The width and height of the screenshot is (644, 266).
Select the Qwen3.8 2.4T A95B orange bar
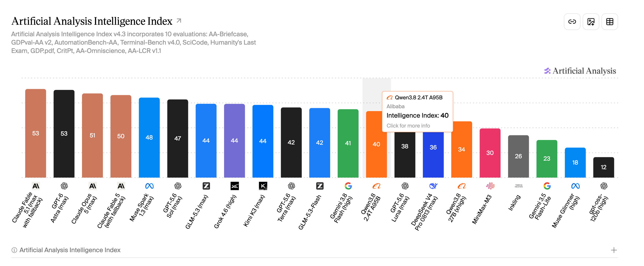click(376, 144)
